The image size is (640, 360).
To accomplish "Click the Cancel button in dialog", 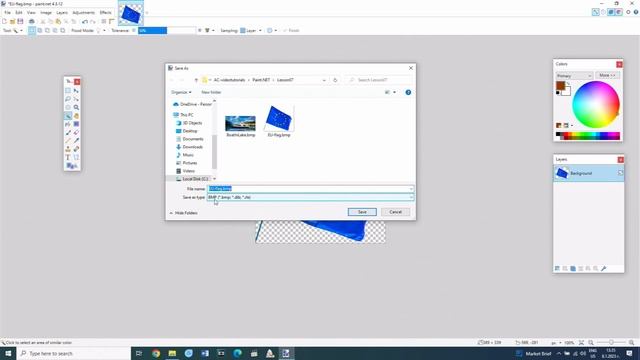I will click(x=395, y=212).
